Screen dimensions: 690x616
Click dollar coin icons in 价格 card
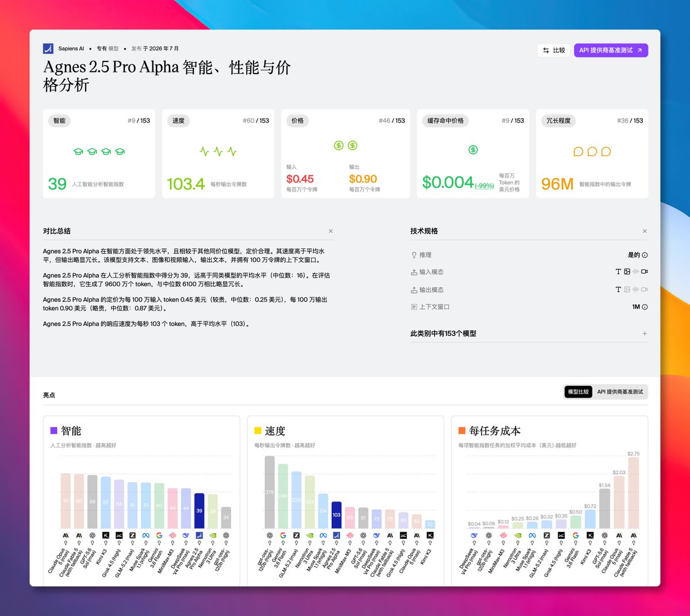346,146
